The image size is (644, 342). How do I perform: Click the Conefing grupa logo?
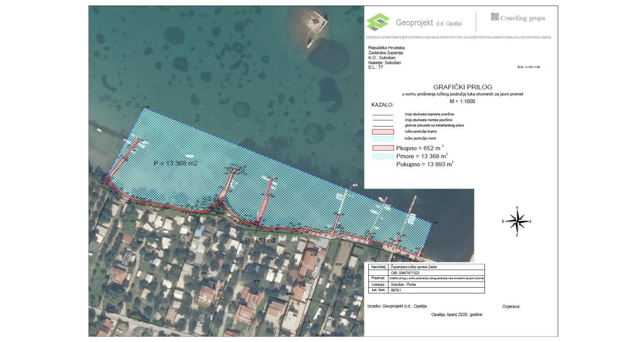[x=518, y=17]
